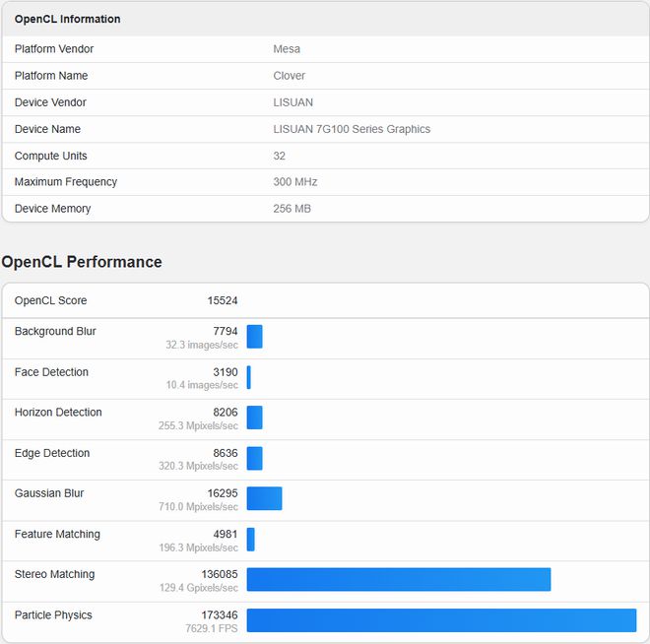Click the Gaussian Blur result bar

[x=264, y=498]
